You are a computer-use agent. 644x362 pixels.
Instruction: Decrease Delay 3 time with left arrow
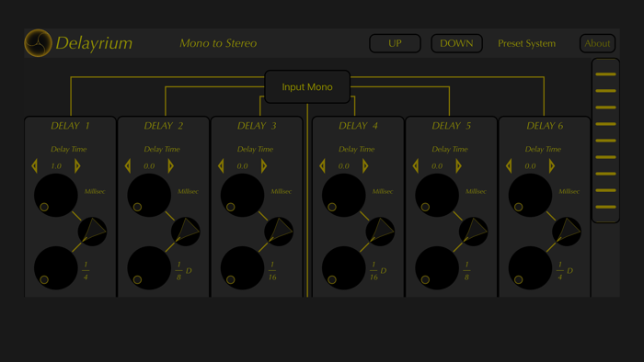click(x=221, y=166)
